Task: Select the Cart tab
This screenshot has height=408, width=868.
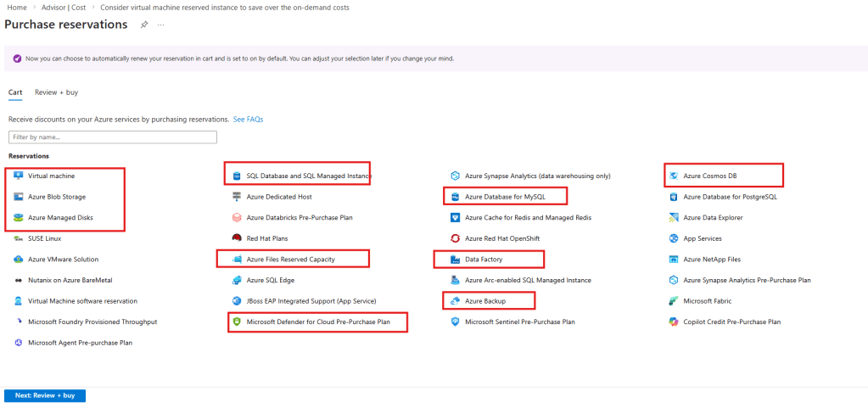Action: pos(15,92)
